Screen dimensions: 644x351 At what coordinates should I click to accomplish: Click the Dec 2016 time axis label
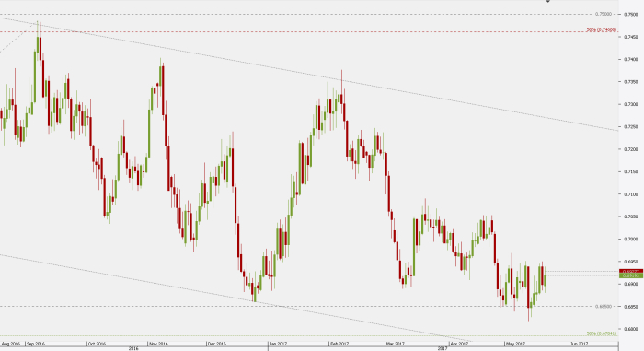(x=217, y=344)
